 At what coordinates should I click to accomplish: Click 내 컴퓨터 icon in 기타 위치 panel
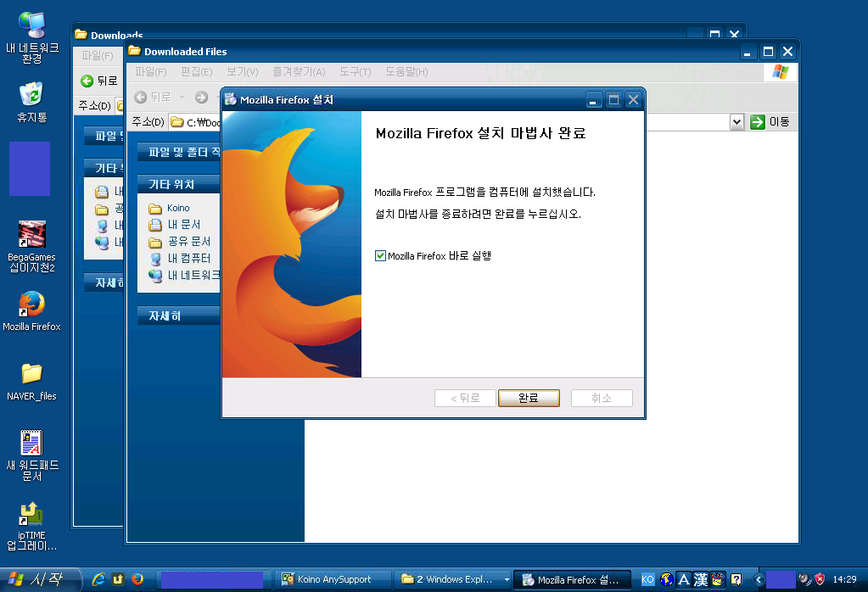click(155, 259)
